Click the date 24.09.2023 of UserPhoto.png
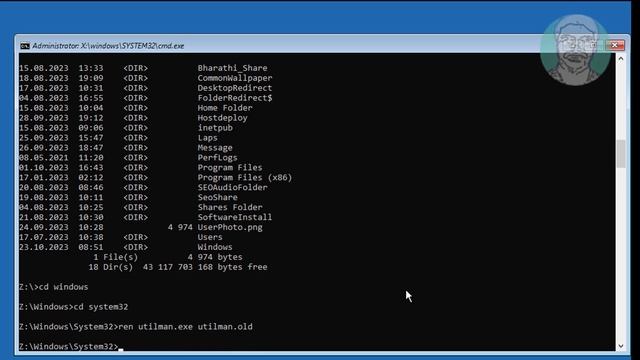Viewport: 640px width, 360px height. 44,227
